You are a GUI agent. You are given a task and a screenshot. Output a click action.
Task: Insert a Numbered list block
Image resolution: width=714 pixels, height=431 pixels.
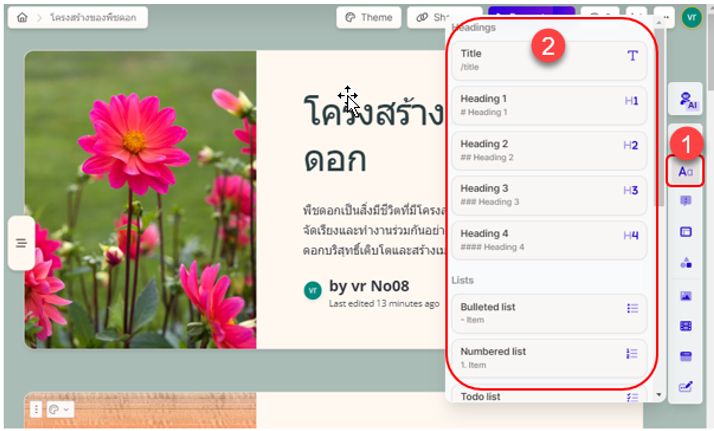click(x=549, y=358)
